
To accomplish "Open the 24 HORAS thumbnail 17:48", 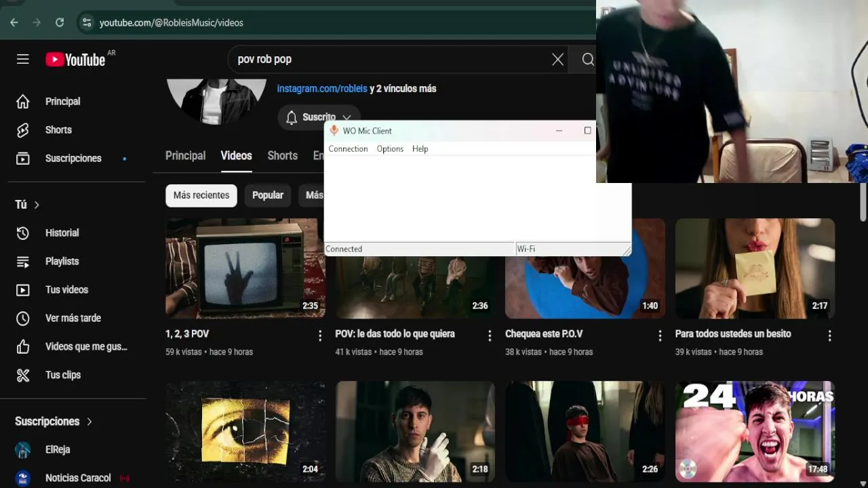I will click(755, 432).
